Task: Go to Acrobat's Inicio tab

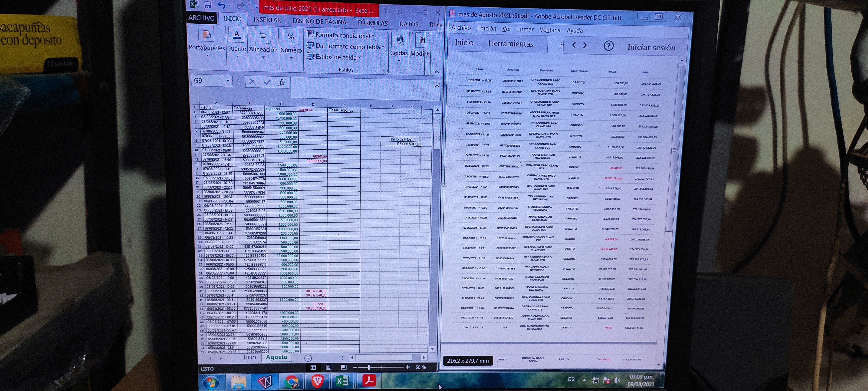Action: 464,43
